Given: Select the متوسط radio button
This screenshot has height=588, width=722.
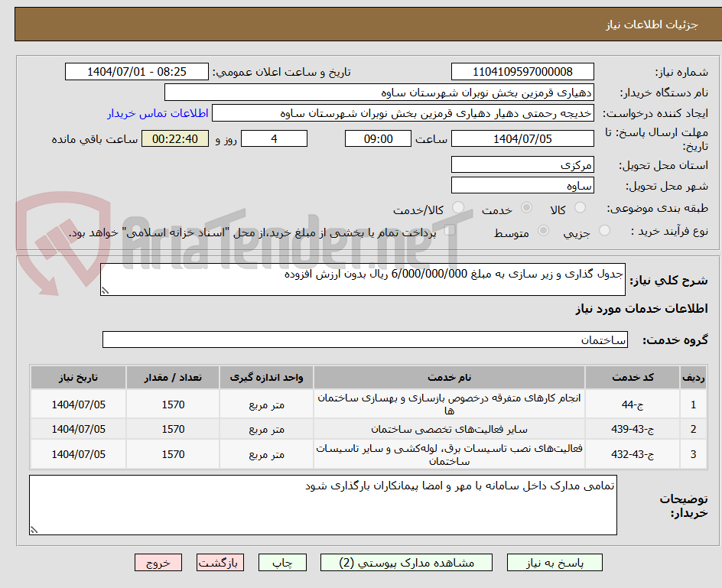Looking at the screenshot, I should point(543,232).
